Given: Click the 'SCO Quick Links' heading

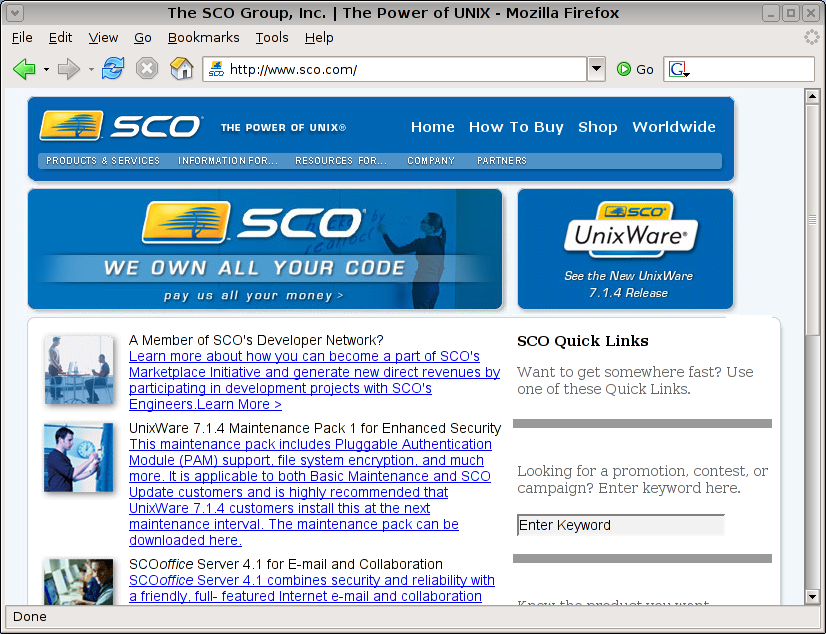Looking at the screenshot, I should click(x=583, y=341).
